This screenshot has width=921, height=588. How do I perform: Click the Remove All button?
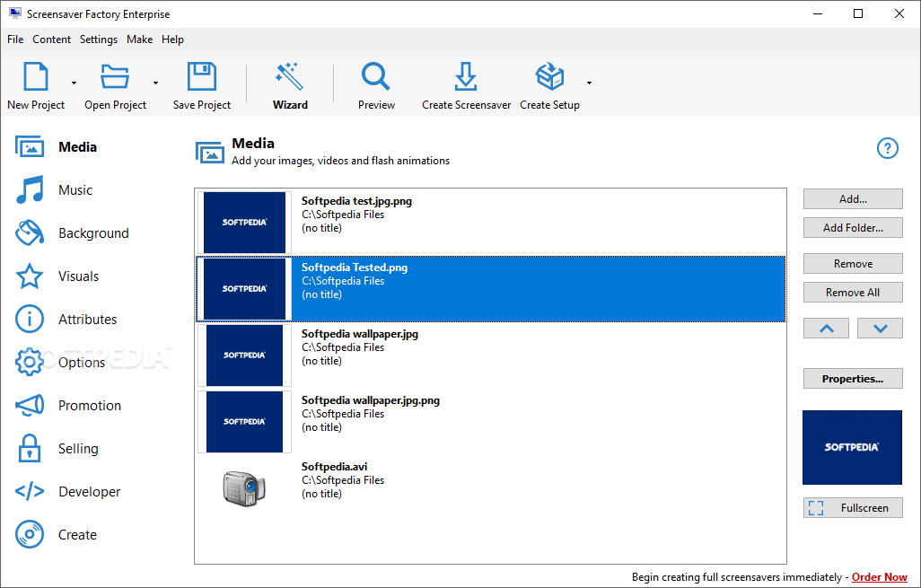(x=853, y=293)
